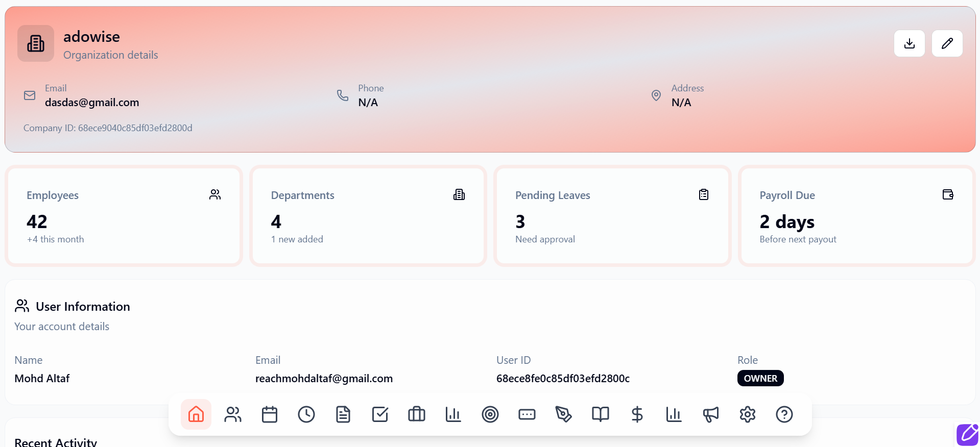Open the checkbox tasks icon in dock
Image resolution: width=980 pixels, height=447 pixels.
(380, 414)
